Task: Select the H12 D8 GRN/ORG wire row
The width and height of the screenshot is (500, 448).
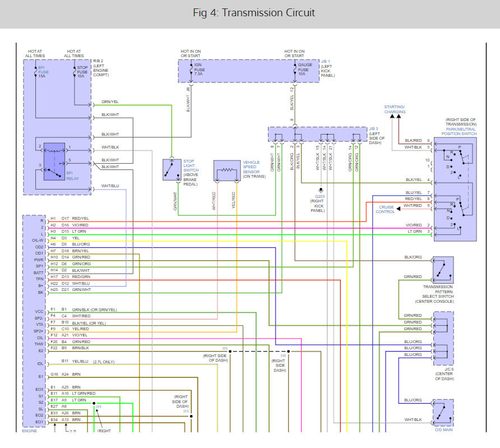Action: [71, 264]
